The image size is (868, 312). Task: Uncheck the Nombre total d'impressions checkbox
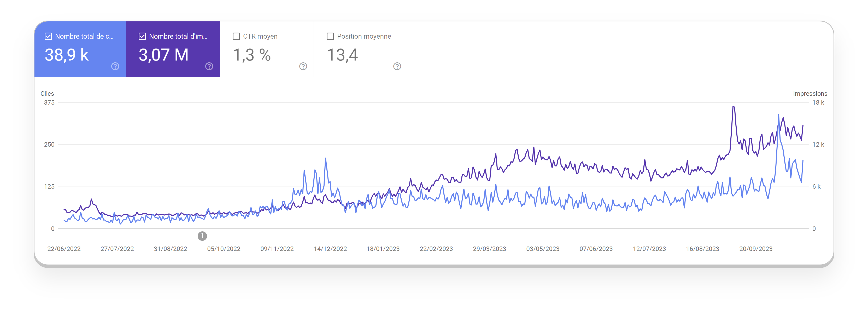(143, 36)
